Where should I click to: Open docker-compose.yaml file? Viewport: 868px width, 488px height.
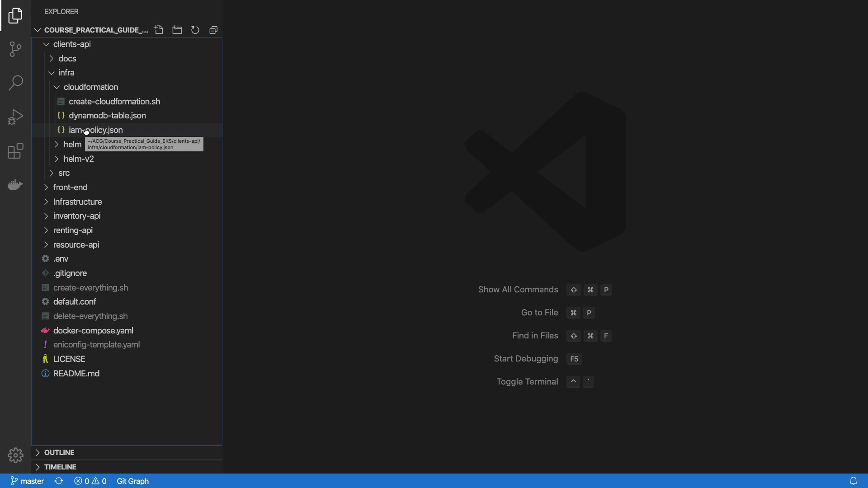click(x=93, y=331)
